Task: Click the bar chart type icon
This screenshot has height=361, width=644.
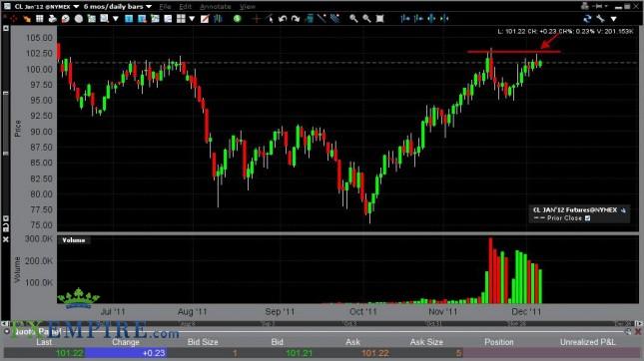Action: click(x=218, y=19)
